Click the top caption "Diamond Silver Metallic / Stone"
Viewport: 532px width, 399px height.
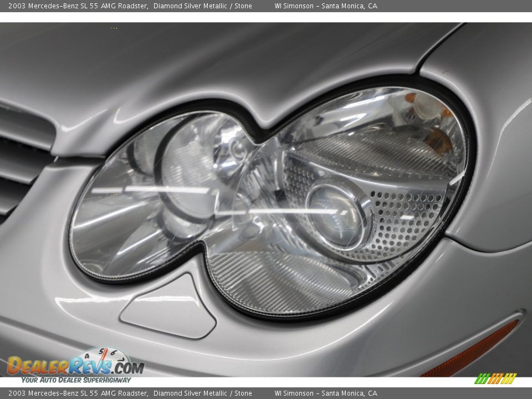pyautogui.click(x=203, y=6)
